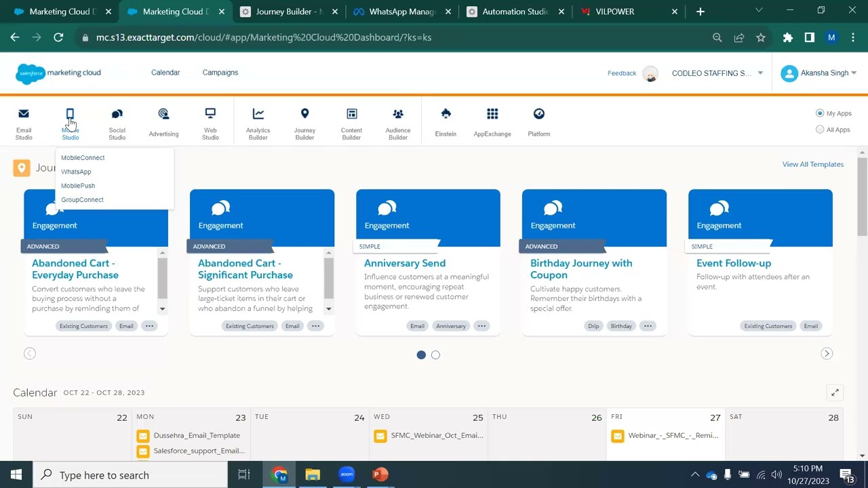Open Zoom app in taskbar
Viewport: 868px width, 488px height.
pyautogui.click(x=347, y=474)
